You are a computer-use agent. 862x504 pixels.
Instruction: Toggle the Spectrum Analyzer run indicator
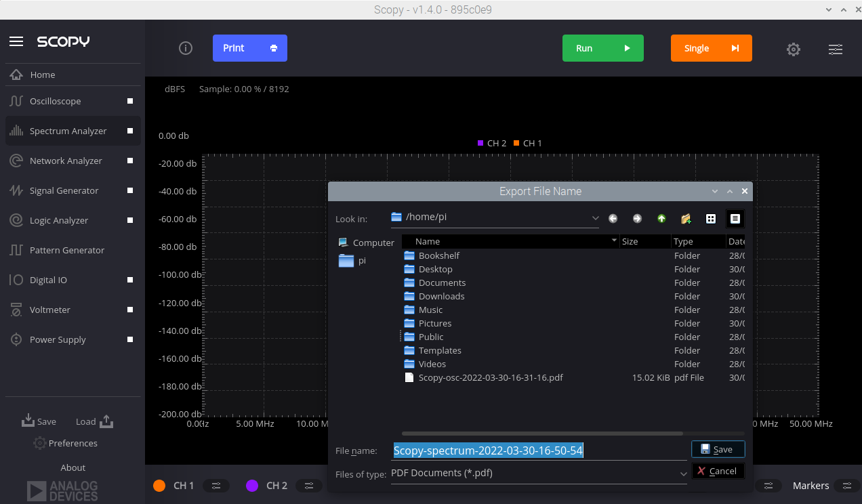(129, 131)
